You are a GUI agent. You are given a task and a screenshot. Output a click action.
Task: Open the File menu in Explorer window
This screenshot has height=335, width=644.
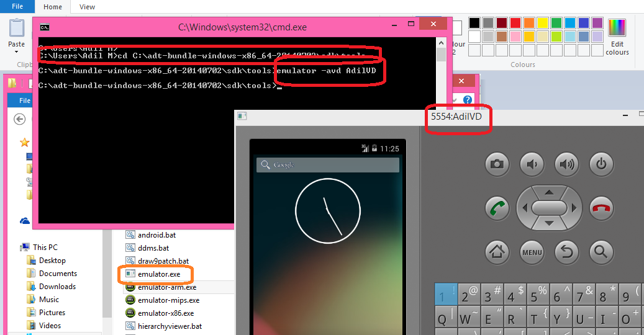click(25, 100)
